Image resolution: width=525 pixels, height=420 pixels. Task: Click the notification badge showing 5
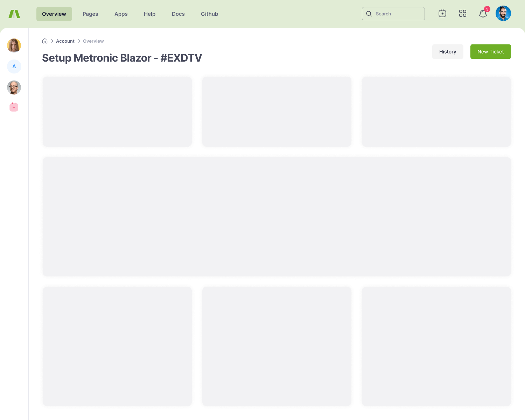pos(487,9)
